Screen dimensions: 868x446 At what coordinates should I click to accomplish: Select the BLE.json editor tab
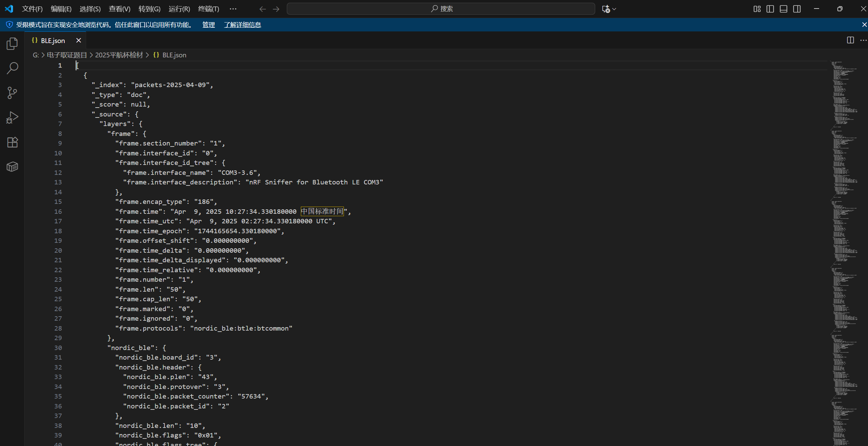(x=53, y=41)
